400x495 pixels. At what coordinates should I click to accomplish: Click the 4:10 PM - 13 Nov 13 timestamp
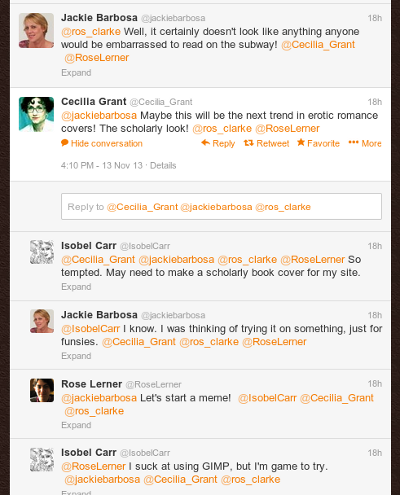(x=102, y=165)
